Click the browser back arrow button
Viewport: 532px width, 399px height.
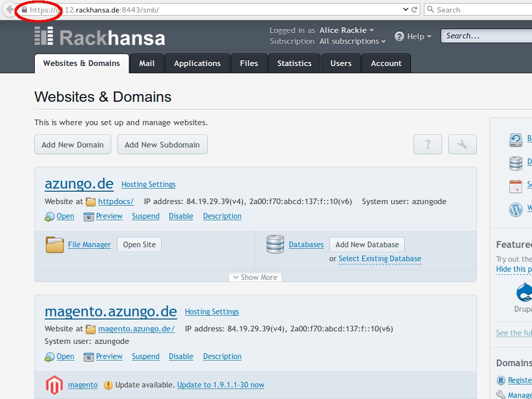pyautogui.click(x=9, y=9)
